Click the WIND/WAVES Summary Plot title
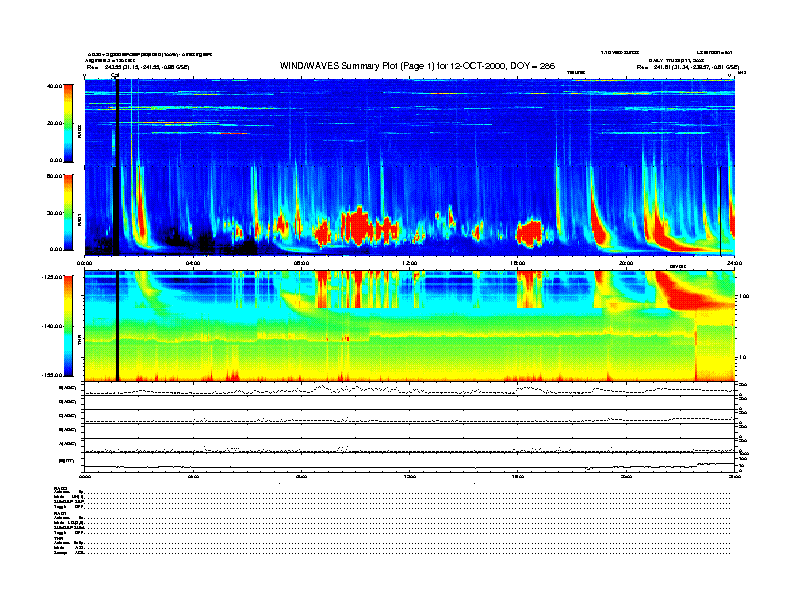 coord(417,66)
